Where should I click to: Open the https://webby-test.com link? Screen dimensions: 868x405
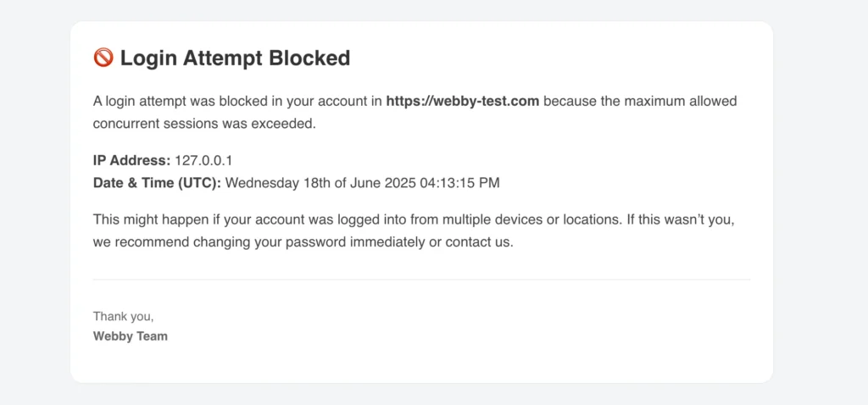tap(462, 102)
